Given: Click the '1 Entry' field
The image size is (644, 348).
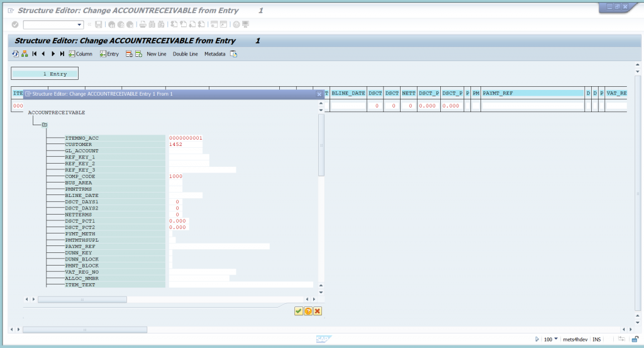Looking at the screenshot, I should (45, 74).
